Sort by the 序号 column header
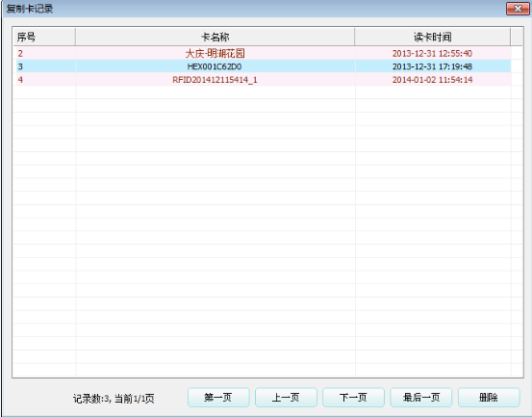Screen dimensions: 532x417 pos(44,37)
